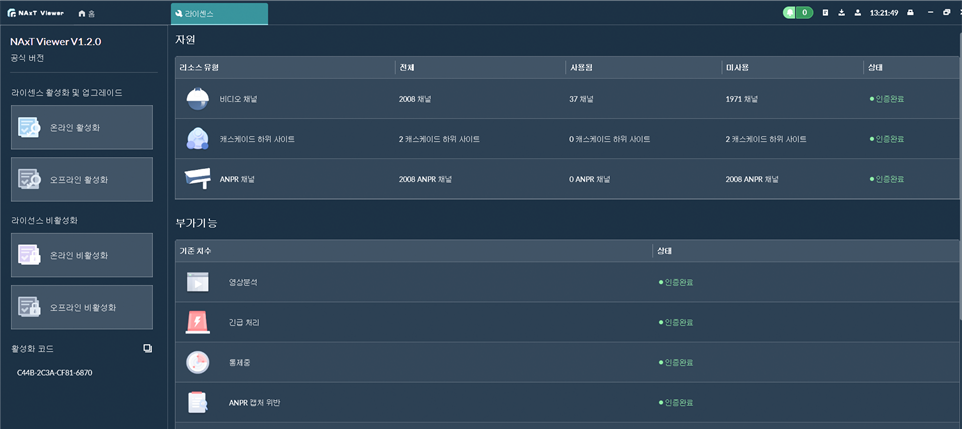Select the 영상분석 feature row
962x429 pixels.
(x=243, y=282)
